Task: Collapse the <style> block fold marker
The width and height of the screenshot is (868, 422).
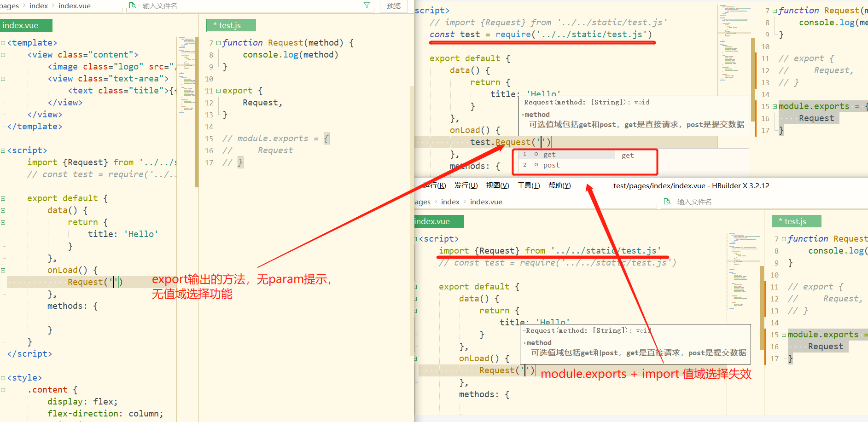Action: pos(3,378)
